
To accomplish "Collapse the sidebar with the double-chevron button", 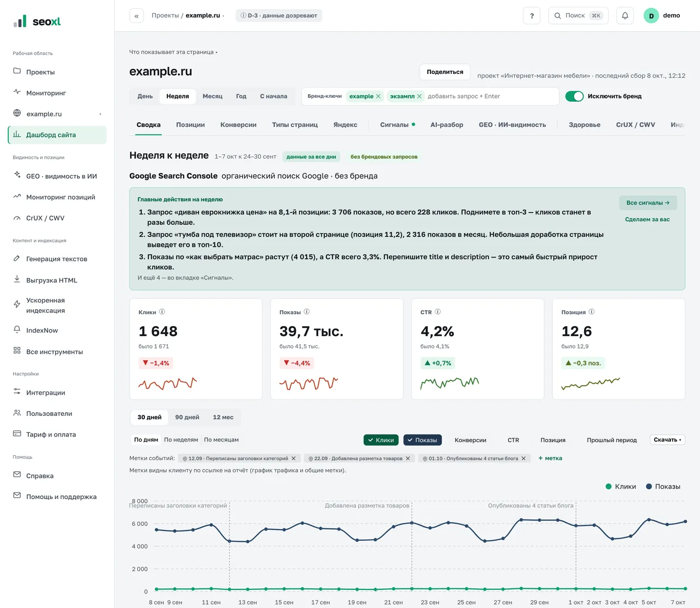I will pyautogui.click(x=136, y=16).
